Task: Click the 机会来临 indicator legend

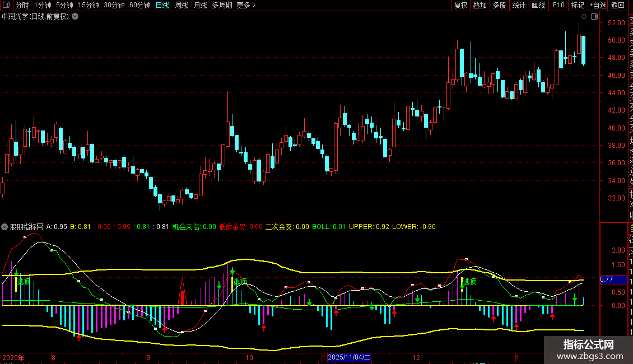Action: 194,227
